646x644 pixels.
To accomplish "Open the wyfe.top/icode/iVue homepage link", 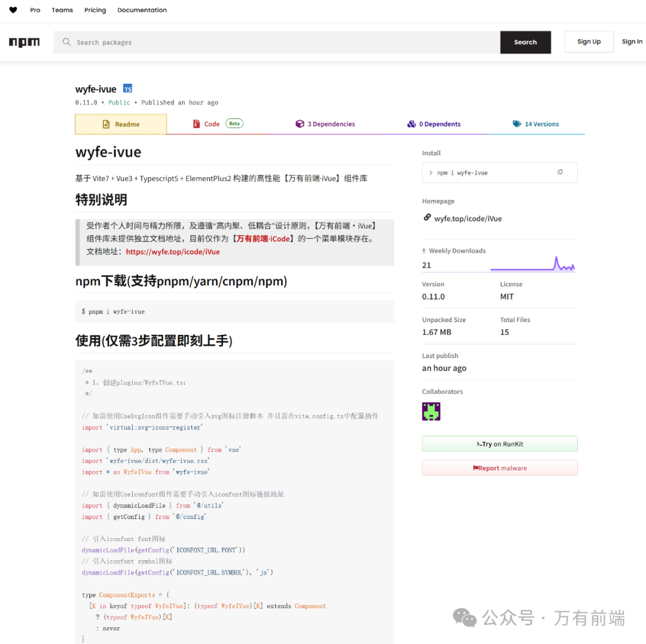I will (x=468, y=218).
